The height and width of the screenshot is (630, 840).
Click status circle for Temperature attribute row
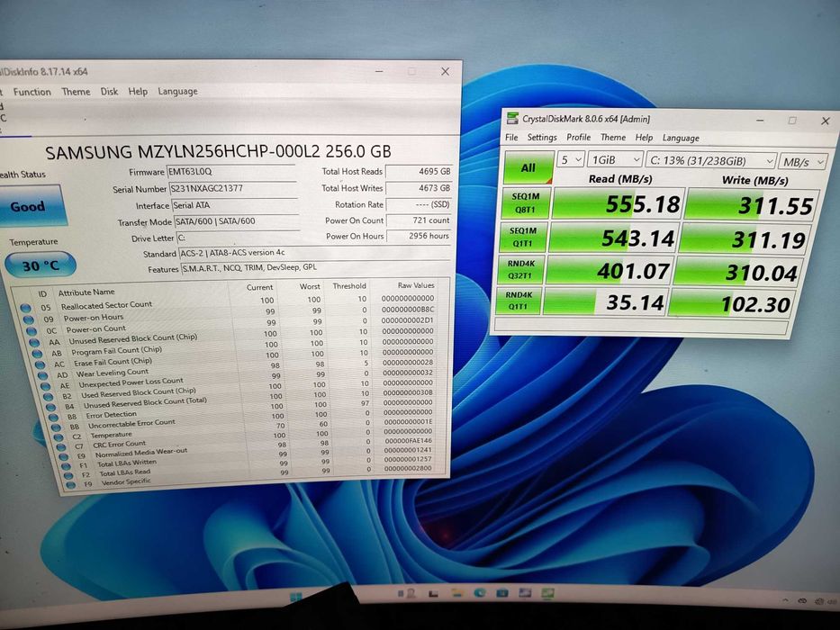pos(59,437)
